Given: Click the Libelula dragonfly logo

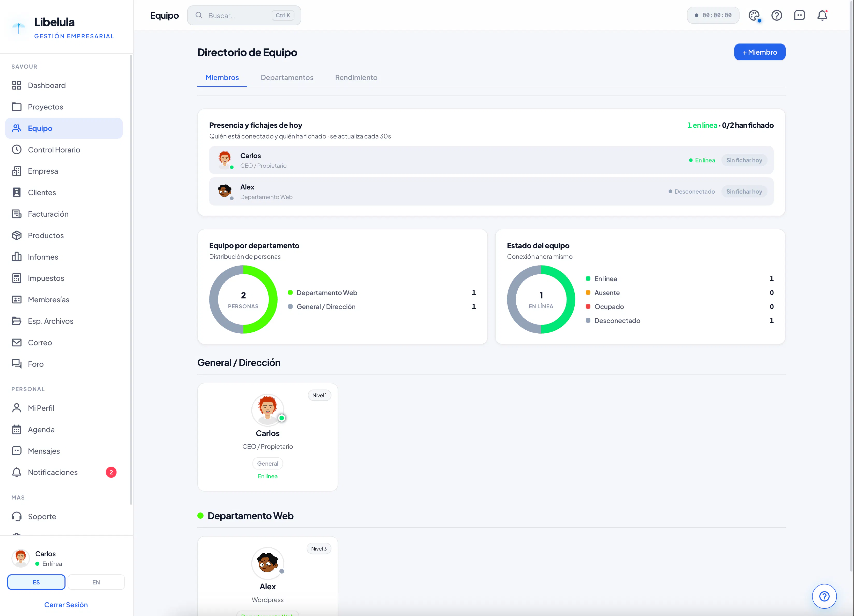Looking at the screenshot, I should click(x=18, y=28).
